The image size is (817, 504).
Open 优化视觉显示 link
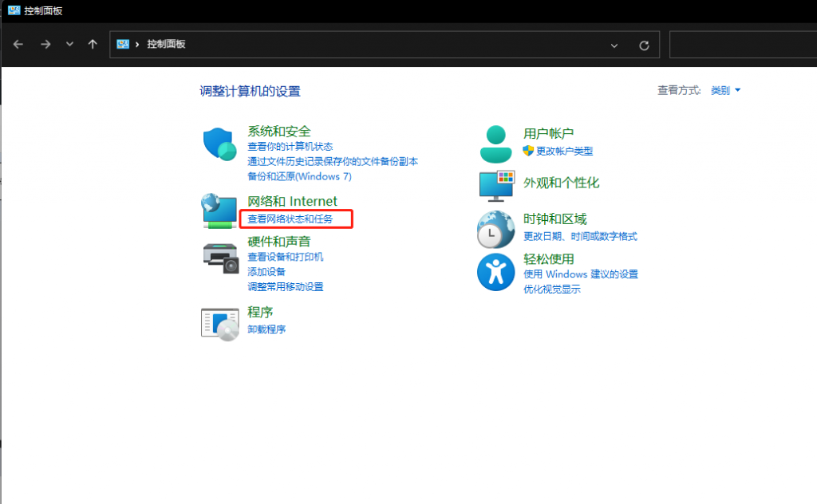(x=552, y=289)
